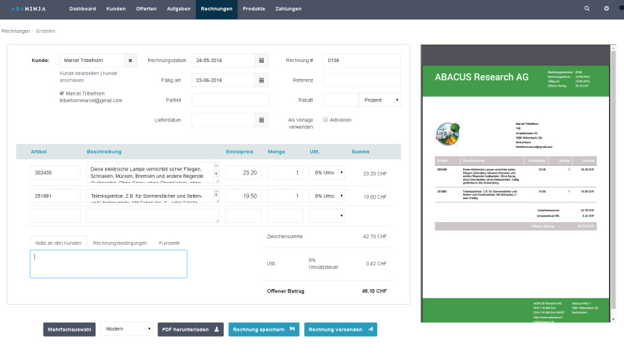The width and height of the screenshot is (624, 364).
Task: Open calendar for Lieferdatum
Action: pyautogui.click(x=261, y=120)
